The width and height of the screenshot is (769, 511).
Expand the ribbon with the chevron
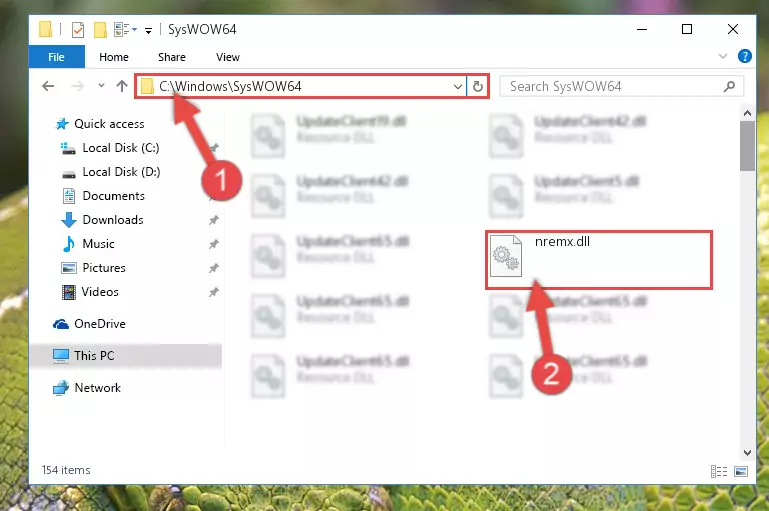coord(722,56)
